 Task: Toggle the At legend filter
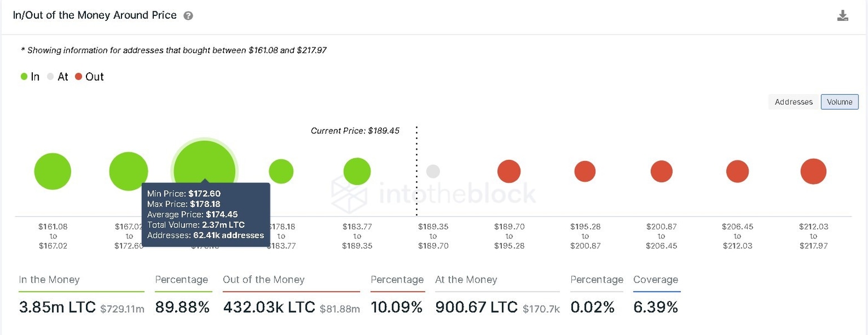tap(58, 76)
